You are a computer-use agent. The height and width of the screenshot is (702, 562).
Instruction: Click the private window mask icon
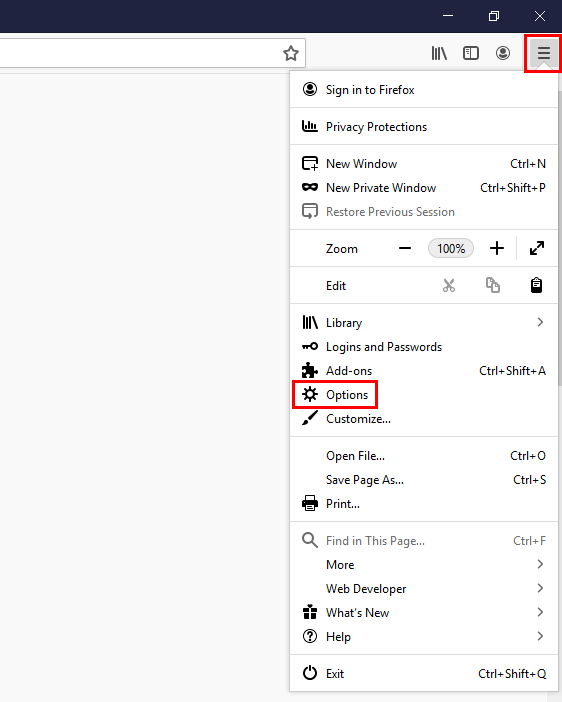[x=310, y=187]
